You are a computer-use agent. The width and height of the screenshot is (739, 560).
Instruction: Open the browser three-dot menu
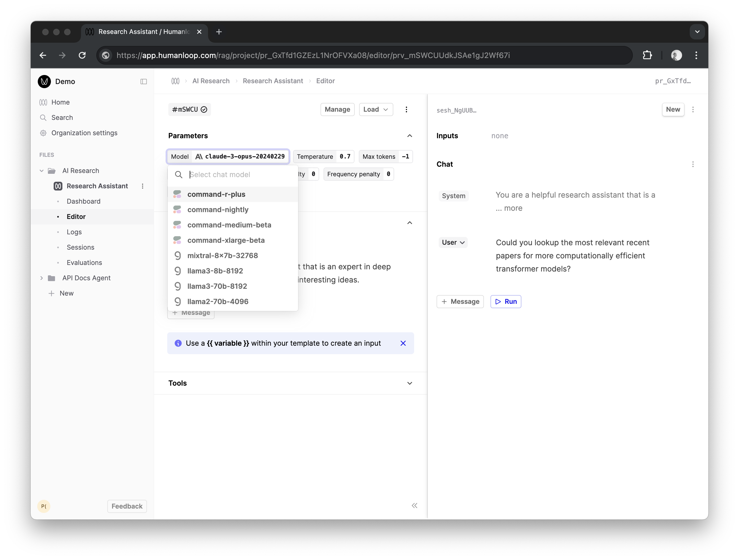coord(696,55)
